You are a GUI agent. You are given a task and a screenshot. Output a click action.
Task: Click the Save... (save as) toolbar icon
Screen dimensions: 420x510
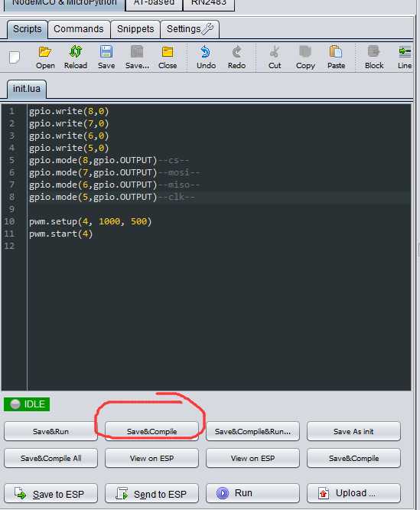137,57
